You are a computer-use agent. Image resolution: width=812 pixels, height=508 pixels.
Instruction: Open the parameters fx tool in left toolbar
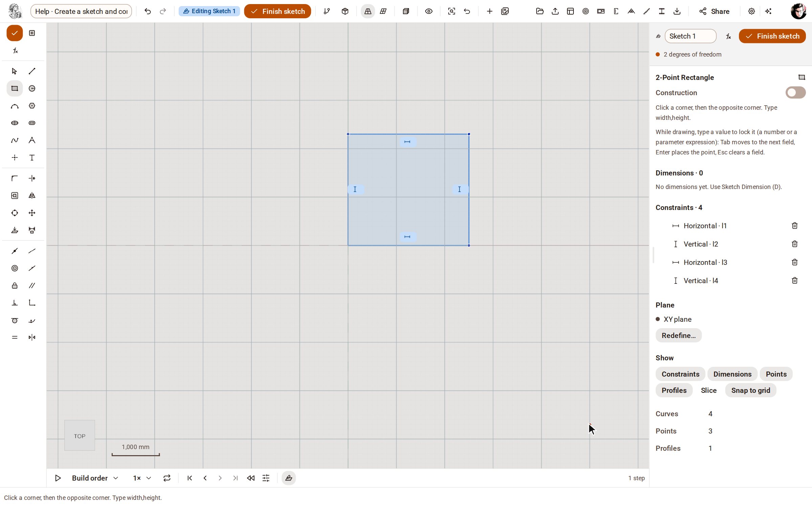15,50
